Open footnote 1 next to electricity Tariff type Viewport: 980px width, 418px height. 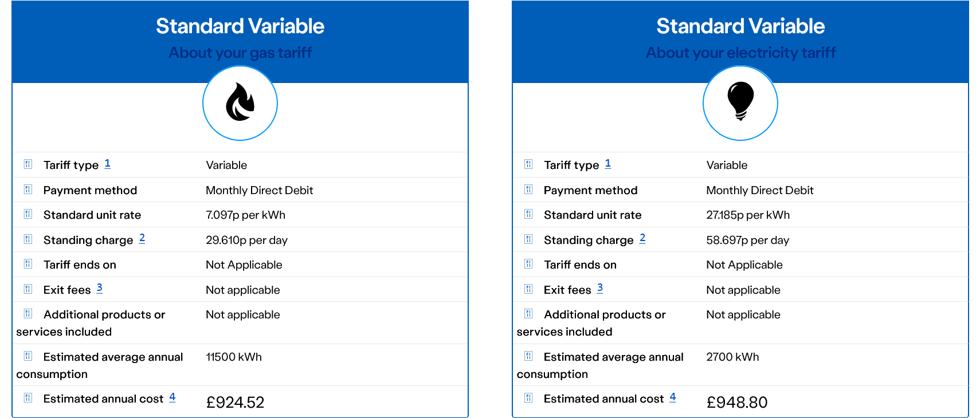[x=607, y=164]
